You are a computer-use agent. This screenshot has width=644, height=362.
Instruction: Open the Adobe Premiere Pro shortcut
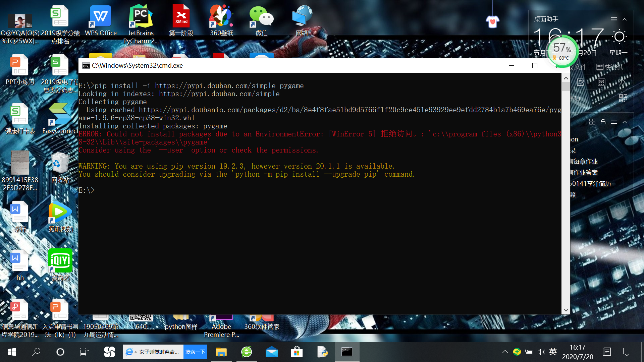click(221, 326)
